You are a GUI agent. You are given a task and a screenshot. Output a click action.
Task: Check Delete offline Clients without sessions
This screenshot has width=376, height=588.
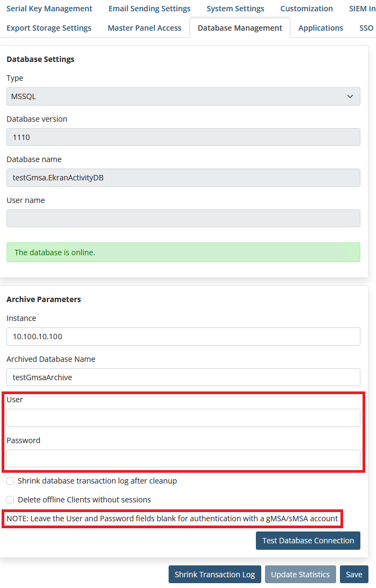pos(10,500)
